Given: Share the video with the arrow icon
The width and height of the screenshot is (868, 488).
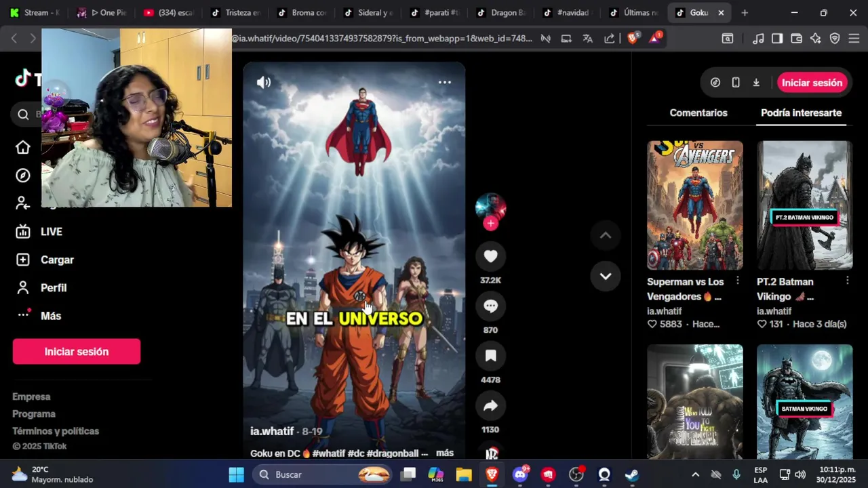Looking at the screenshot, I should (x=490, y=406).
